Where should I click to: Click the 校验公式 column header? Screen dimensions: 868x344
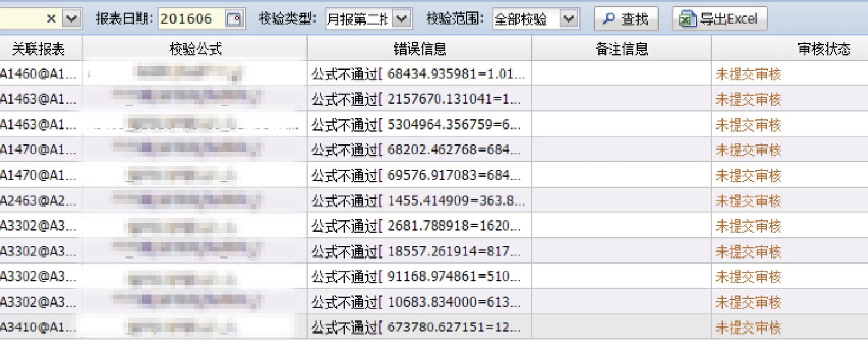195,49
